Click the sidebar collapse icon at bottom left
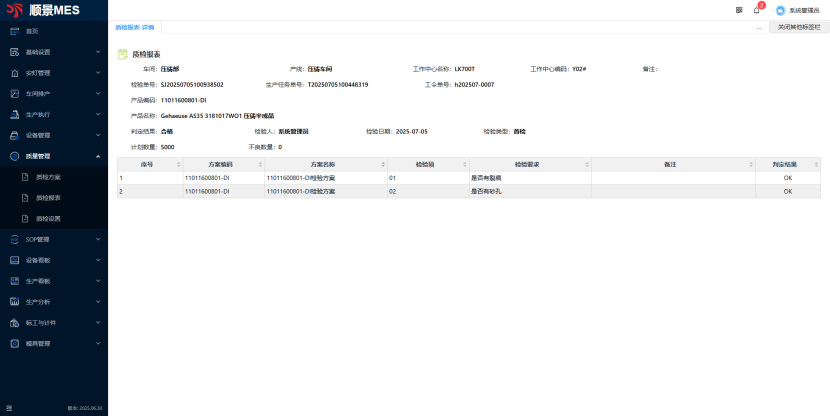 9,408
